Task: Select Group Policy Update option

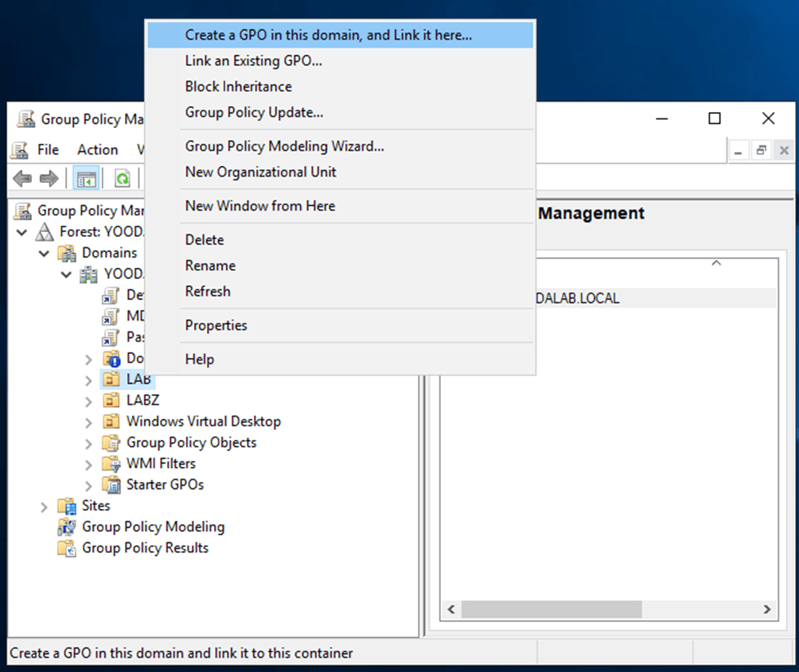Action: point(340,112)
